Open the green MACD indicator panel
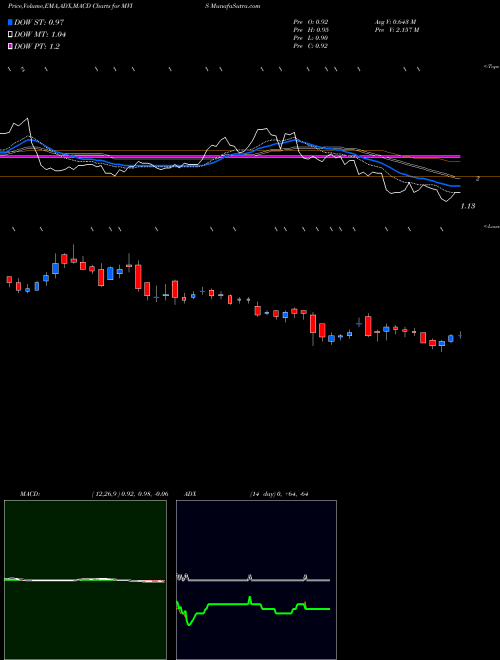Viewport: 500px width, 660px height. point(85,580)
